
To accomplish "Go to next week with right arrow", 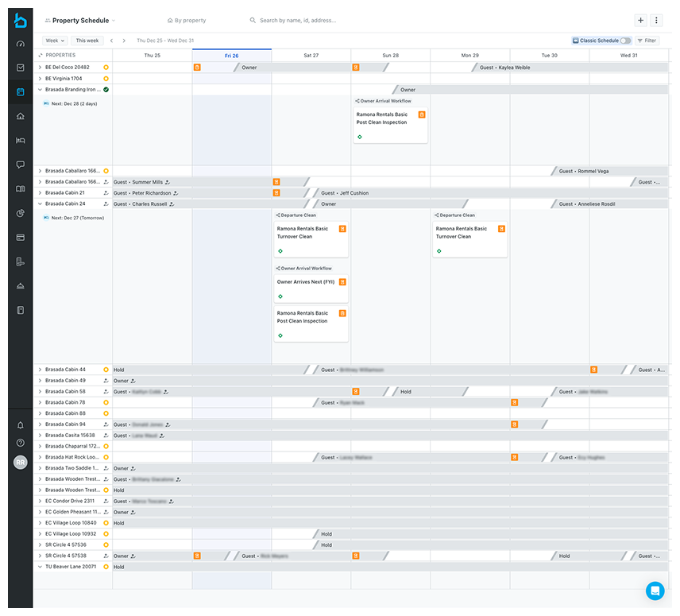I will 124,41.
